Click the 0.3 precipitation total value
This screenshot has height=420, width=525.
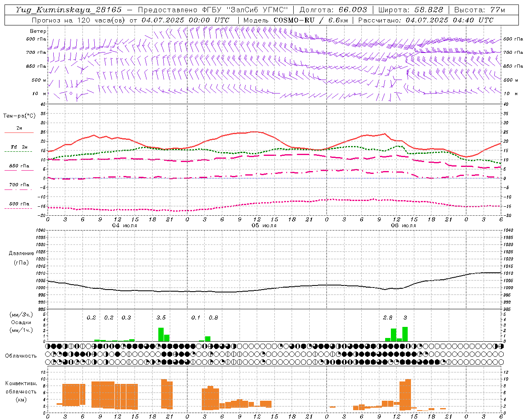tap(126, 317)
